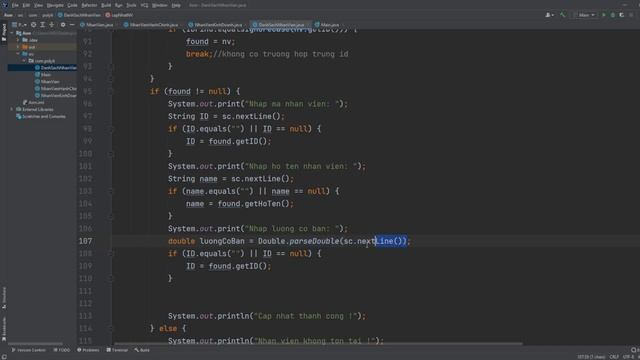640x360 pixels.
Task: Click the horizontal Project panel scrollbar
Action: pyautogui.click(x=35, y=344)
